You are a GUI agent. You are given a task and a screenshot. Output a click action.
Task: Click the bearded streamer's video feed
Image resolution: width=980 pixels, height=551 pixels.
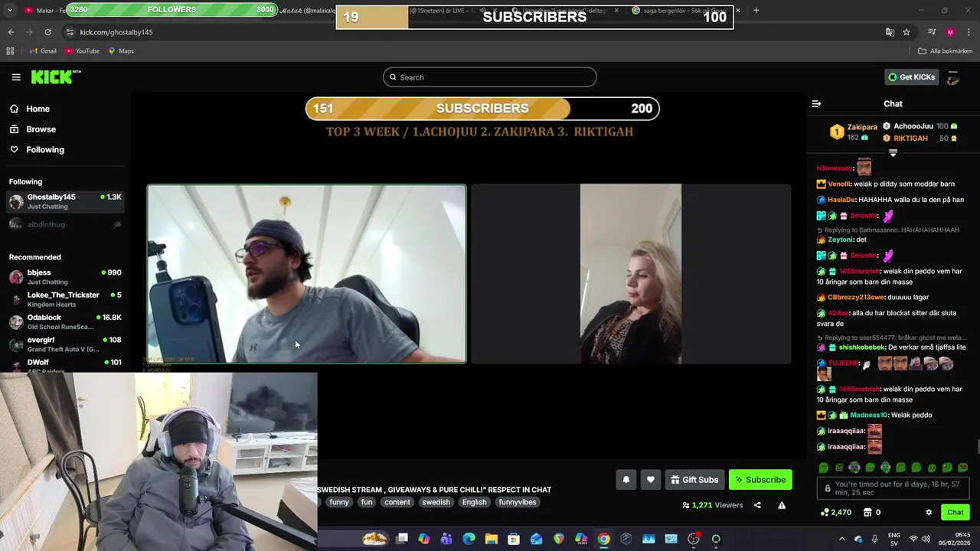[306, 273]
